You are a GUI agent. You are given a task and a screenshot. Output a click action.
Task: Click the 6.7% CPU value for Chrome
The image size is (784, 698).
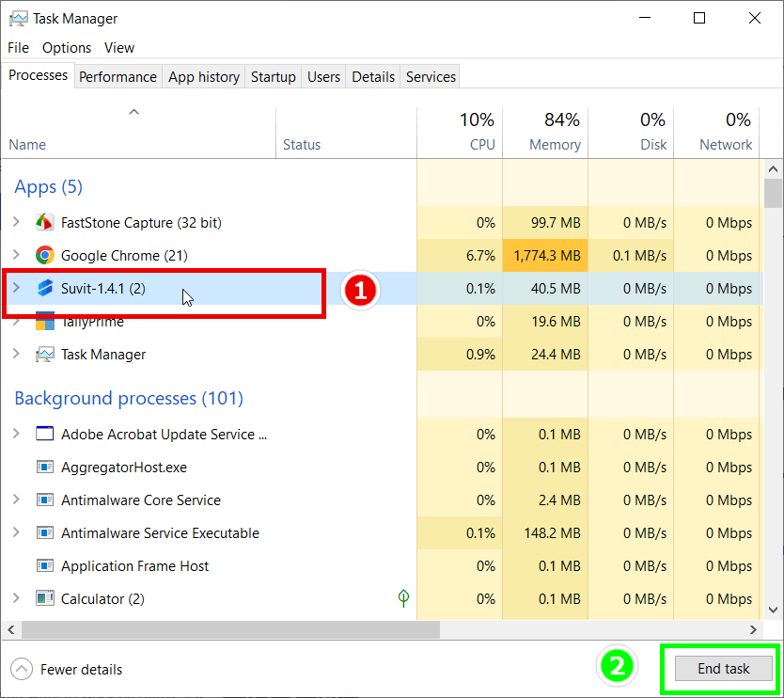coord(460,256)
